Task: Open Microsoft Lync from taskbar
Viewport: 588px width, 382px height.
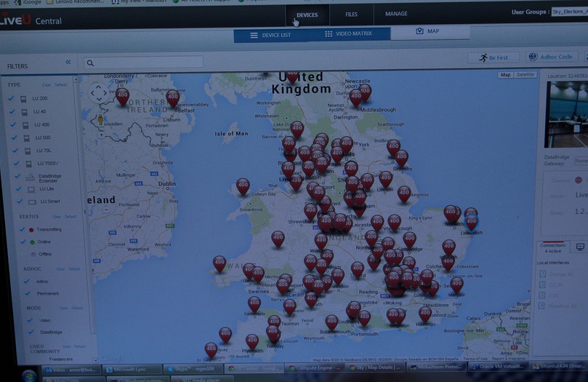Action: tap(132, 370)
